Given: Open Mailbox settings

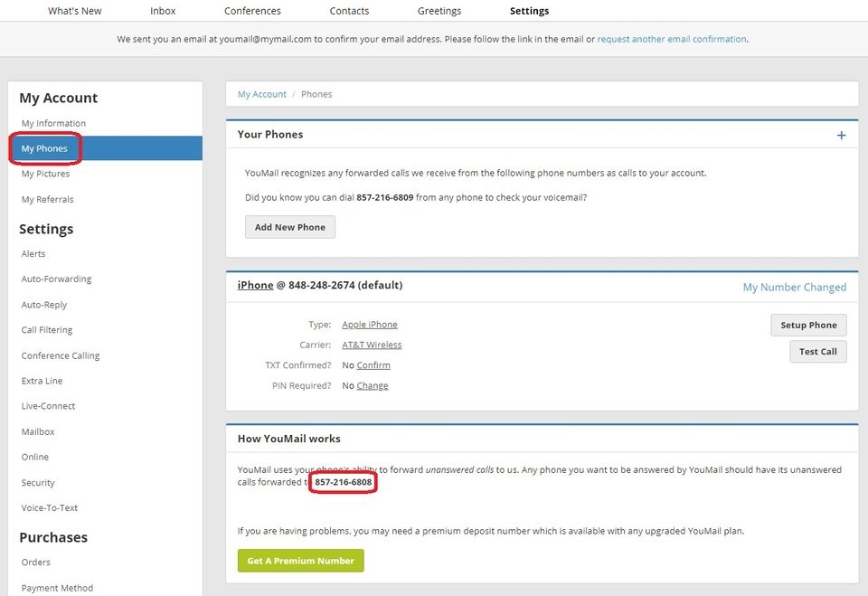Looking at the screenshot, I should pyautogui.click(x=38, y=431).
